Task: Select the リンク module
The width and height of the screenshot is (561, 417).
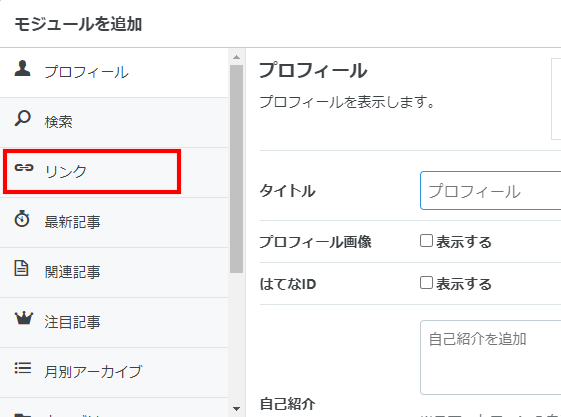Action: (x=114, y=172)
